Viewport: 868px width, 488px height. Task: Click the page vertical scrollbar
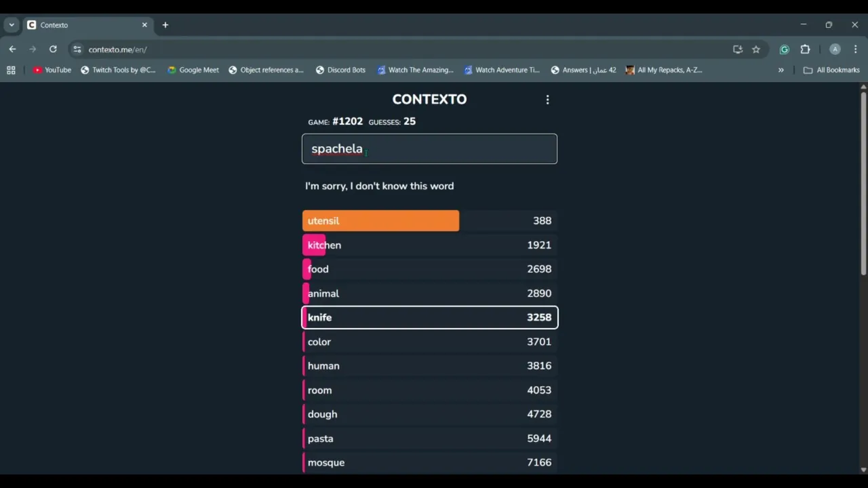coord(863,183)
